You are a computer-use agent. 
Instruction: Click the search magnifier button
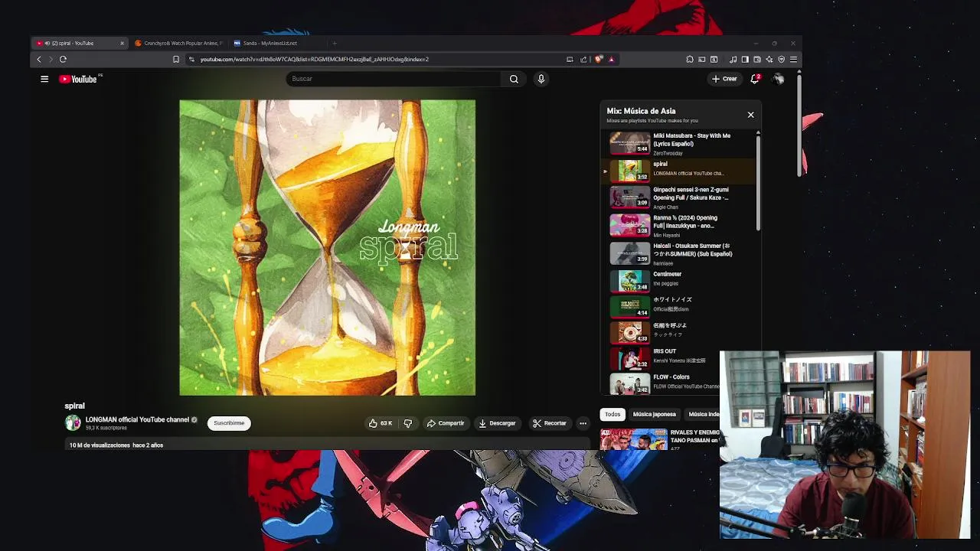coord(514,79)
